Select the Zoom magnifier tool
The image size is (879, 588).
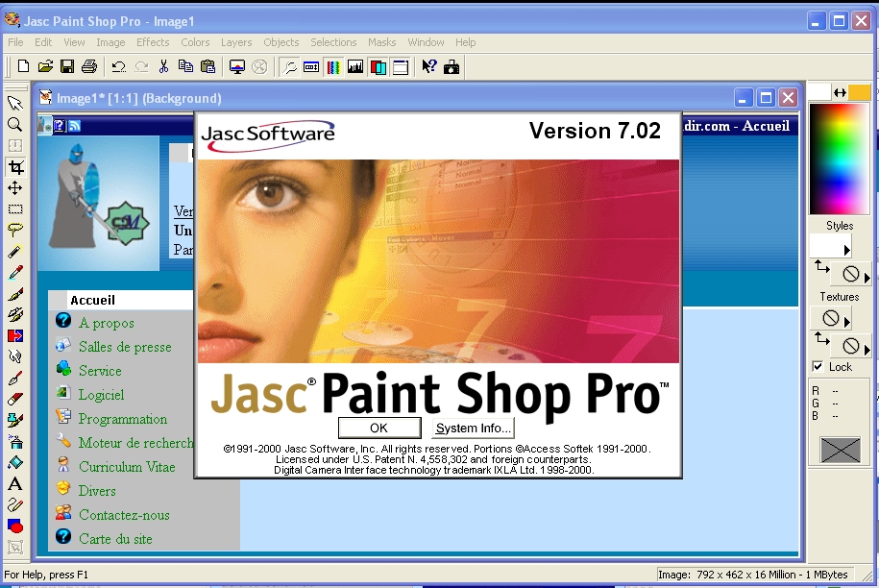point(14,125)
